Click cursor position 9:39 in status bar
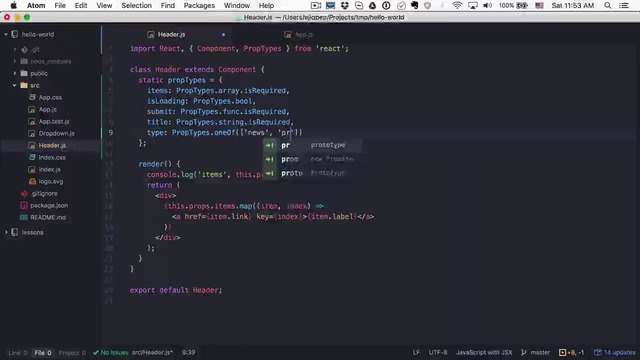The width and height of the screenshot is (640, 360). [x=188, y=353]
